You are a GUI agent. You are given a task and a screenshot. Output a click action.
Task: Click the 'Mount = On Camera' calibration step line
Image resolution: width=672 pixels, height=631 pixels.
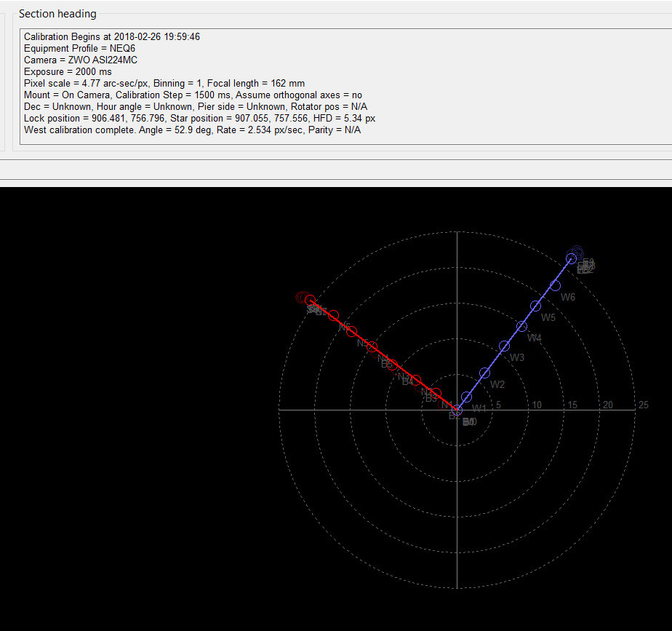pos(193,95)
